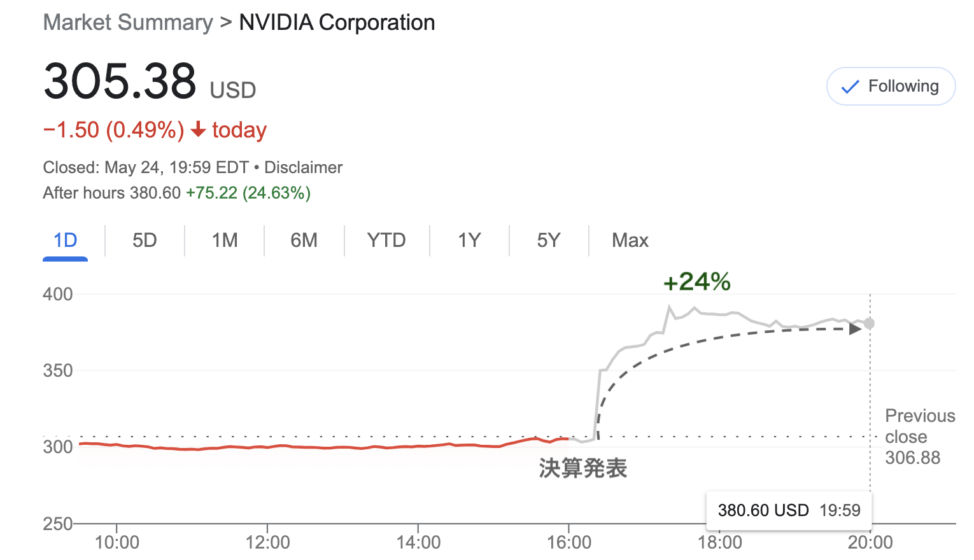Switch to the 1Y tab
Image resolution: width=974 pixels, height=560 pixels.
[x=469, y=241]
